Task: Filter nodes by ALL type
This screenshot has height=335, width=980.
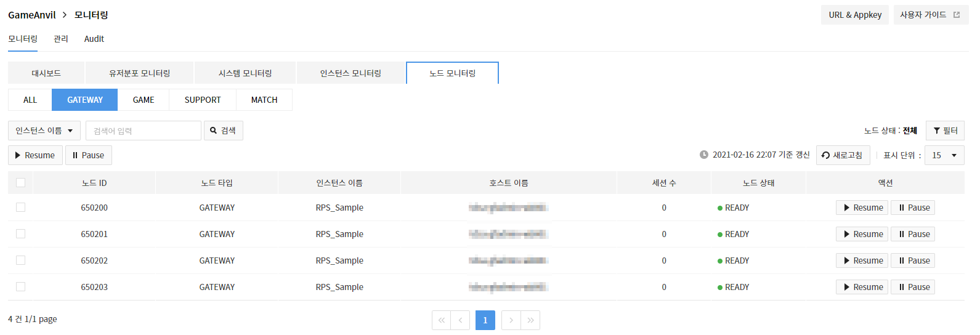Action: (30, 100)
